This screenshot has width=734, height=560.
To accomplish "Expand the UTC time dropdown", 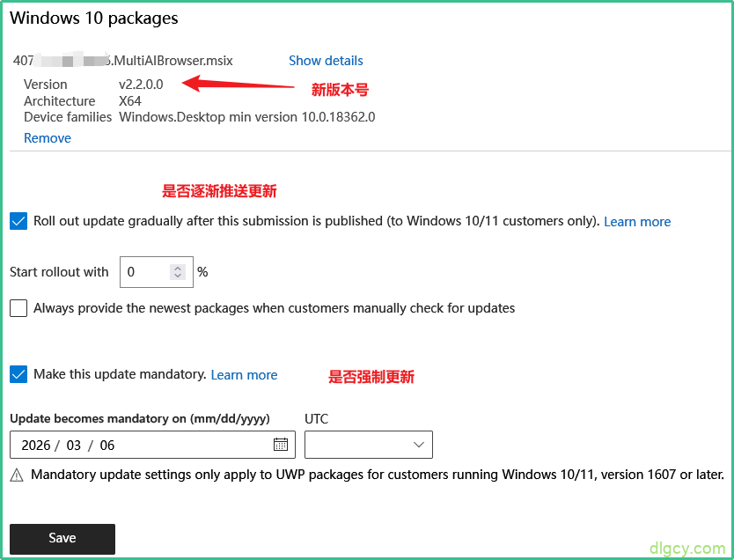I will (368, 445).
